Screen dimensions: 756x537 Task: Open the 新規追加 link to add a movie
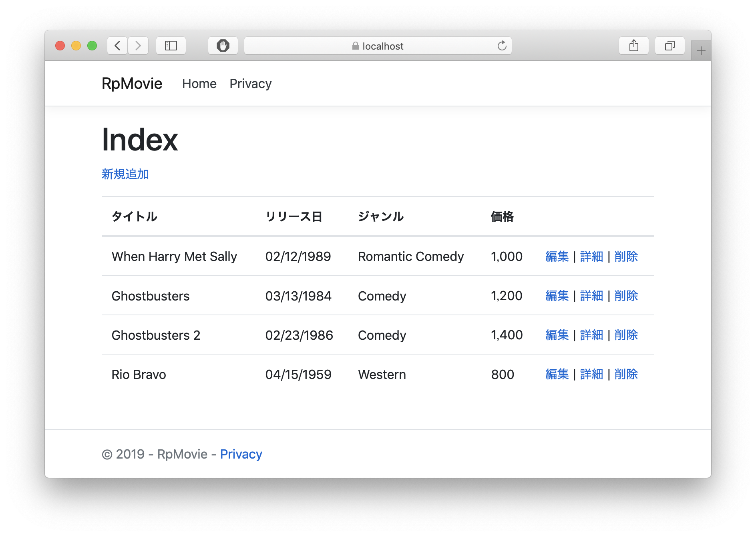pyautogui.click(x=125, y=174)
